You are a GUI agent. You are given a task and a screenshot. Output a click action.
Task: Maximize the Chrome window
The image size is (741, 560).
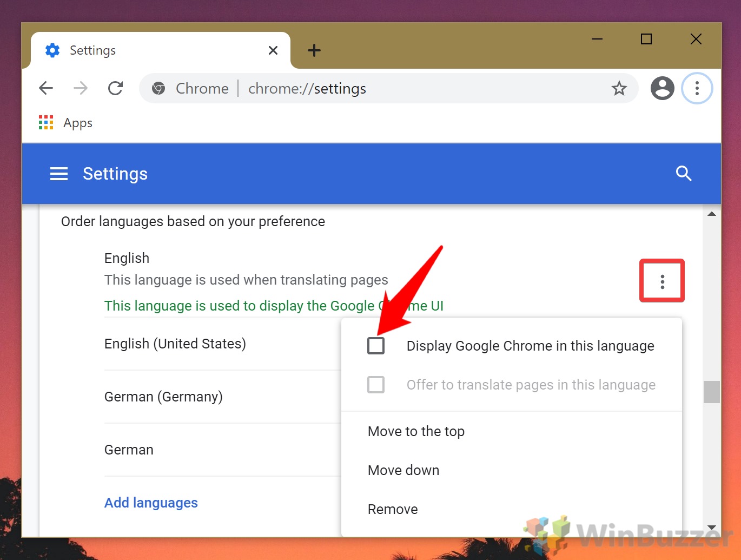point(646,39)
